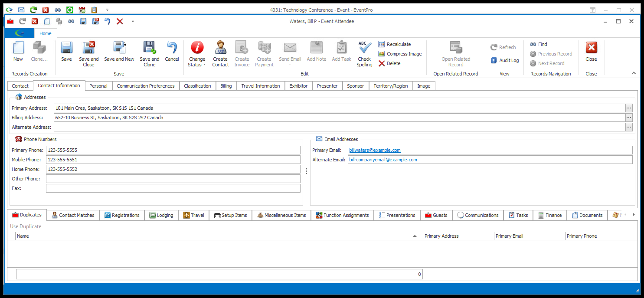Viewport: 644px width, 298px height.
Task: Click the empty Fax field
Action: (x=173, y=188)
